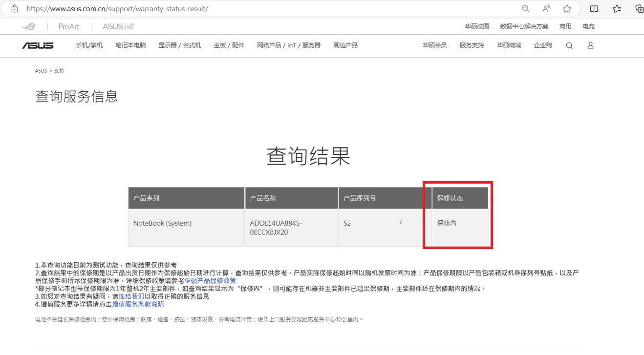Click the ASUS logo in navigation bar

pos(38,45)
